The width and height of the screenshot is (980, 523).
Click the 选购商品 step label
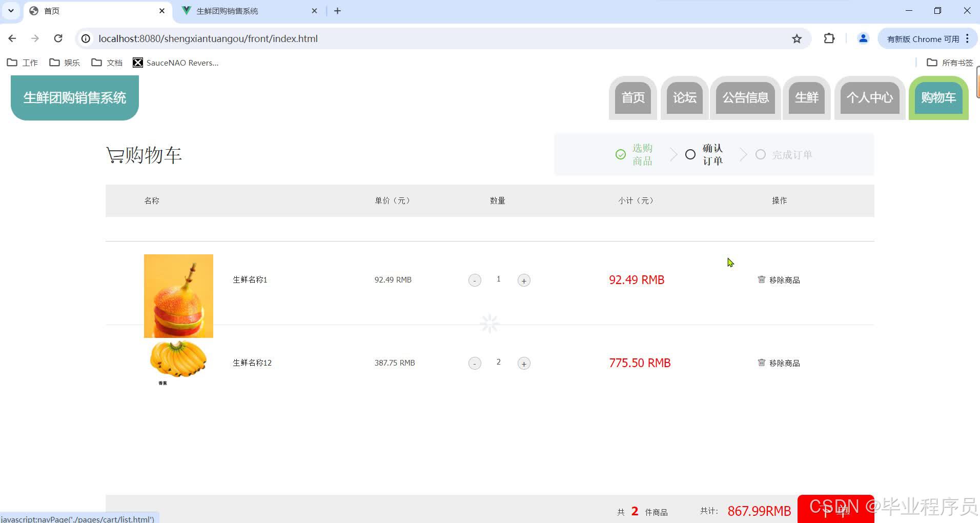click(642, 154)
